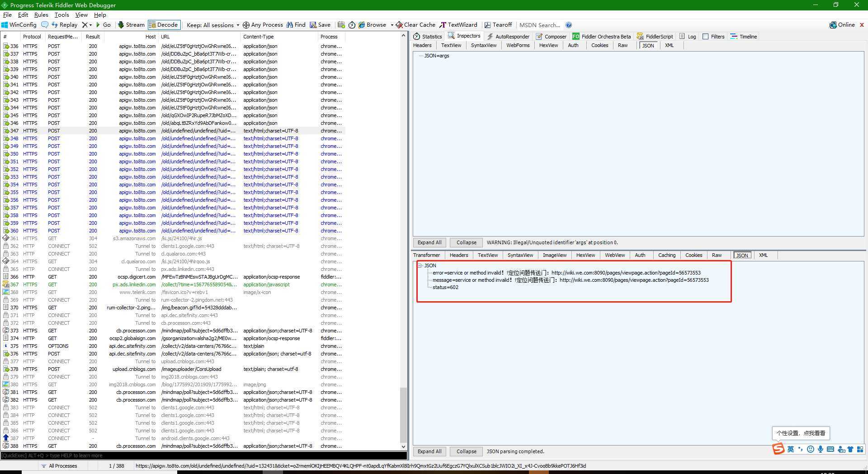The height and width of the screenshot is (474, 868).
Task: Select the response ImageView tab
Action: coord(554,255)
